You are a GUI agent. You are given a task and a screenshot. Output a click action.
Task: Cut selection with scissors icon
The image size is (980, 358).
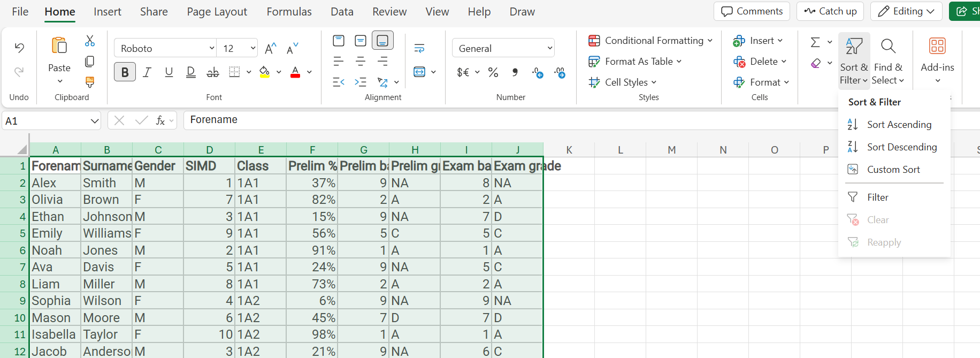[x=90, y=41]
